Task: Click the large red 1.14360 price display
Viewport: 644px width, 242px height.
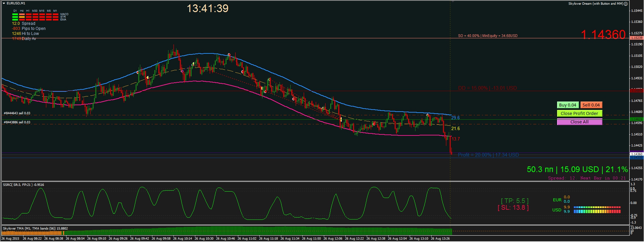Action: pyautogui.click(x=603, y=35)
